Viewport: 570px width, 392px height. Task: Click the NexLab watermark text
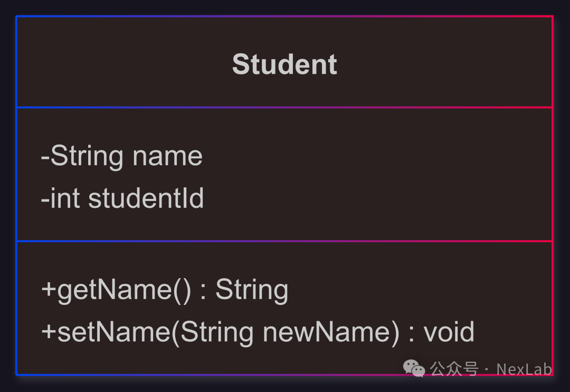coord(524,369)
